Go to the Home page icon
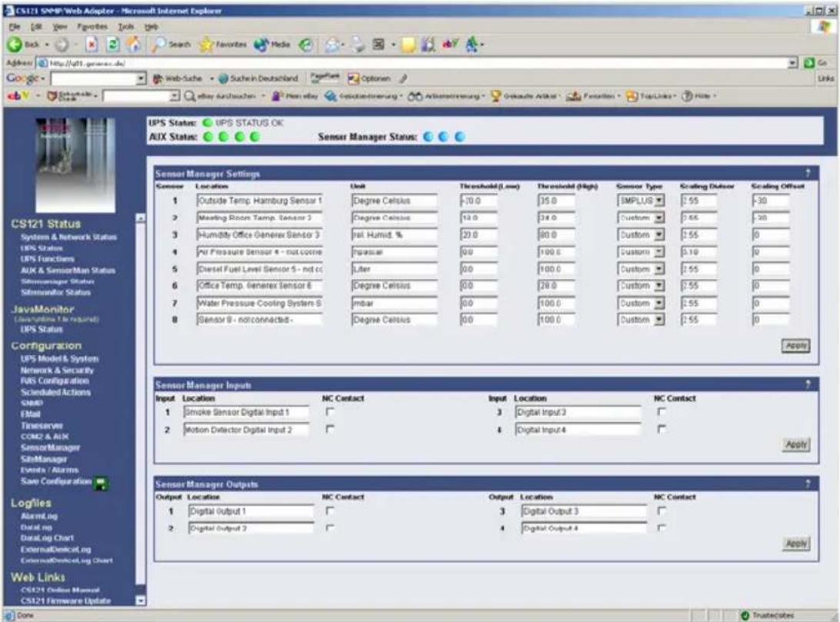The height and width of the screenshot is (622, 840). [x=134, y=45]
